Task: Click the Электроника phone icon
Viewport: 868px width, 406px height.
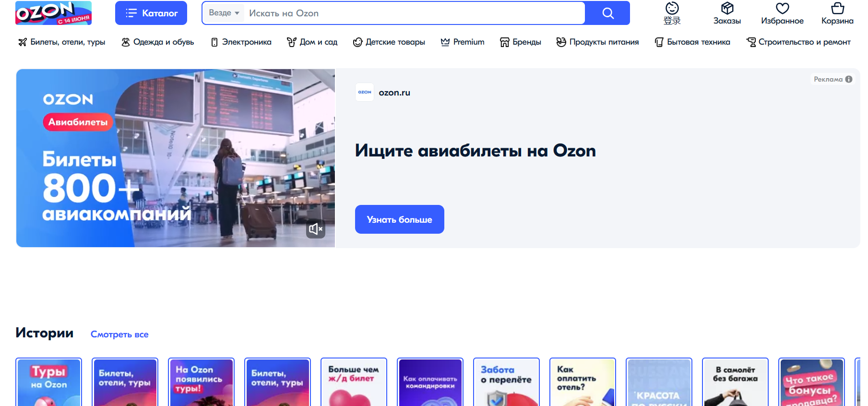Action: coord(214,42)
